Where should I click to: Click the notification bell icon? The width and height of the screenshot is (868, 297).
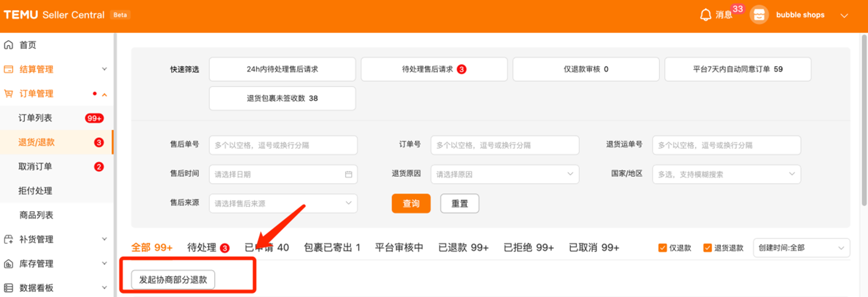tap(705, 15)
